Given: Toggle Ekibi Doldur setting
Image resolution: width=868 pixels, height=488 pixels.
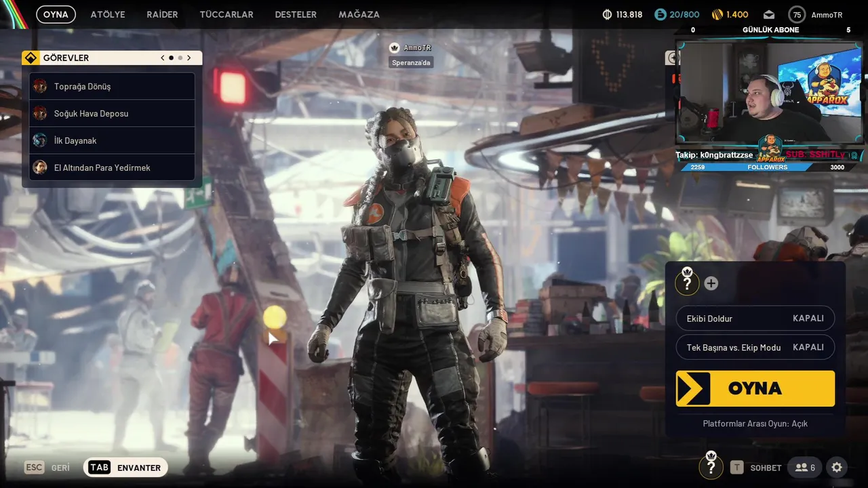Looking at the screenshot, I should click(x=755, y=318).
